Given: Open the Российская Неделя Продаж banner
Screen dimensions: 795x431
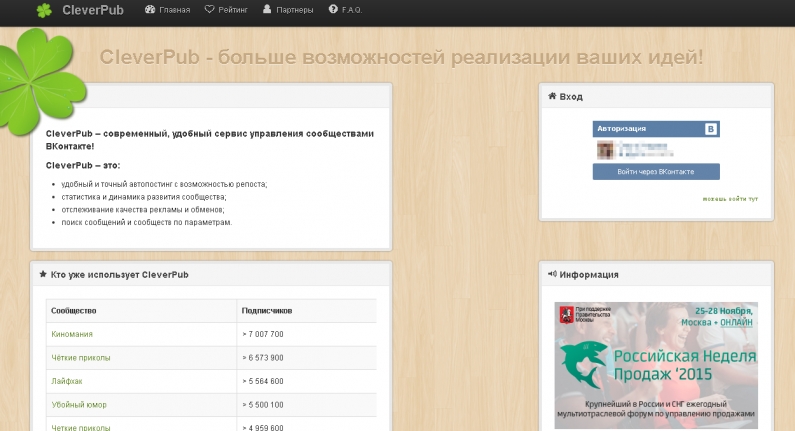Looking at the screenshot, I should [656, 366].
